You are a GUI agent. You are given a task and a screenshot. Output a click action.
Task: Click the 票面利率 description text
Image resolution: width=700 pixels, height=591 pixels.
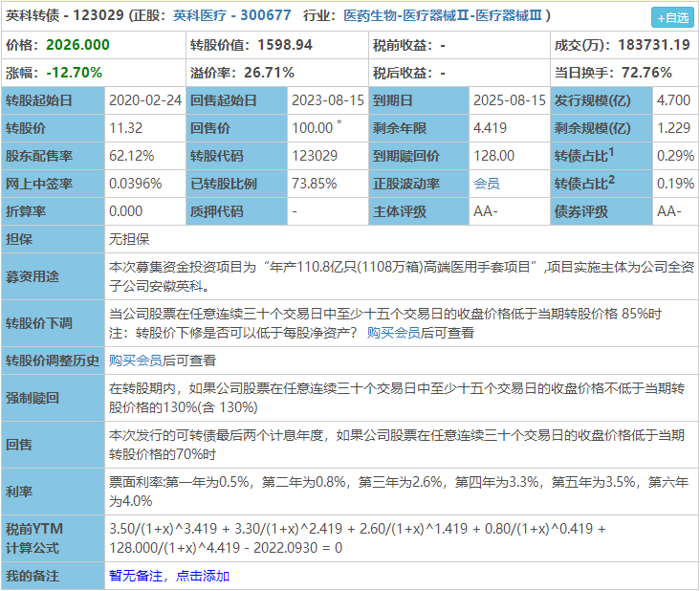(399, 492)
